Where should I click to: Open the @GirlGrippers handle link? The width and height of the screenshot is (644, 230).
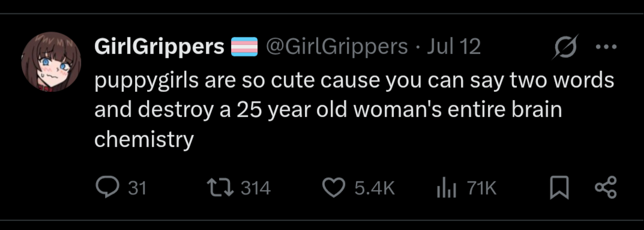click(337, 47)
